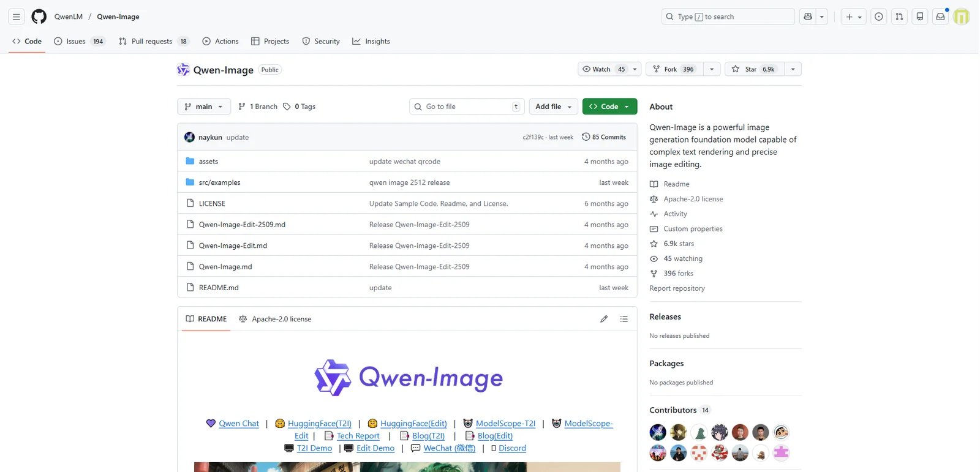
Task: Open the hamburger navigation menu
Action: (x=17, y=17)
